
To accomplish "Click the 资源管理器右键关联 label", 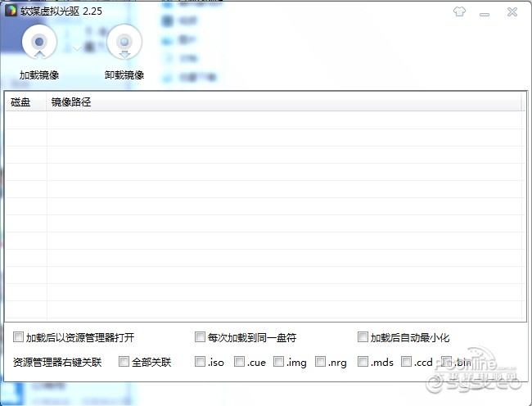I will point(57,363).
